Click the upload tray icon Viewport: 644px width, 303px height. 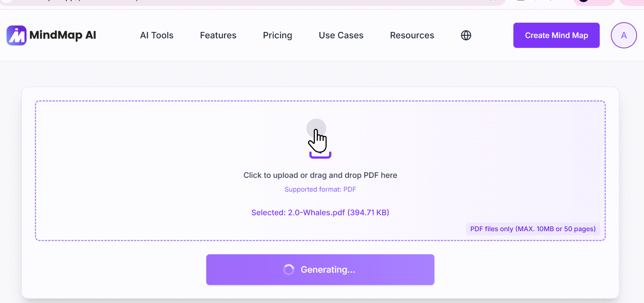pyautogui.click(x=320, y=155)
